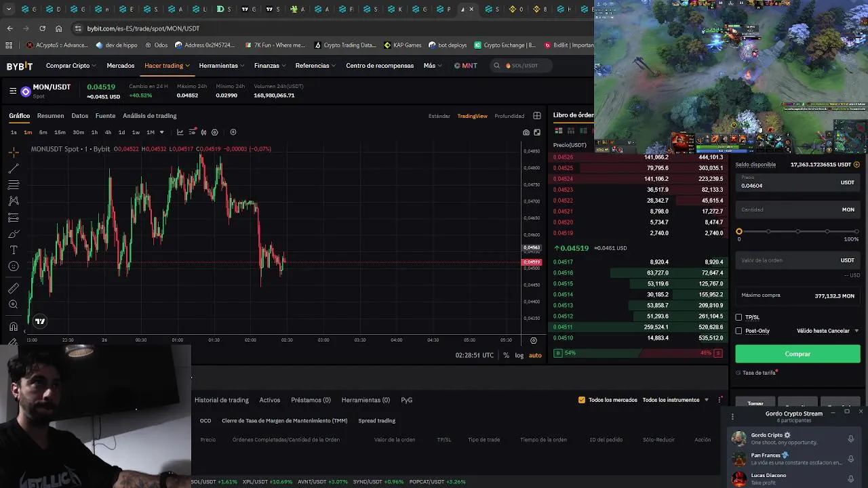Open Historial de trading tab
The image size is (868, 488).
(222, 400)
